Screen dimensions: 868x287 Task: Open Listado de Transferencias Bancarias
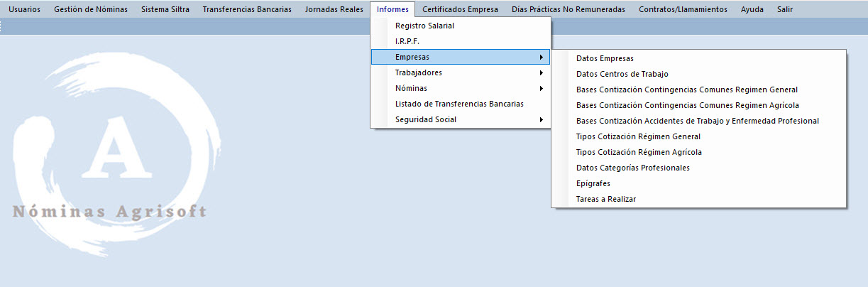point(459,104)
